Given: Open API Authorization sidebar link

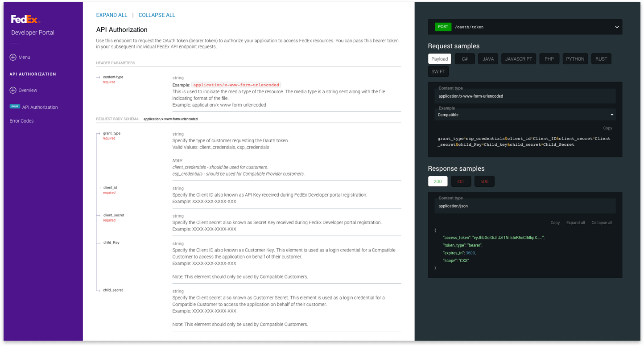Looking at the screenshot, I should click(x=40, y=107).
